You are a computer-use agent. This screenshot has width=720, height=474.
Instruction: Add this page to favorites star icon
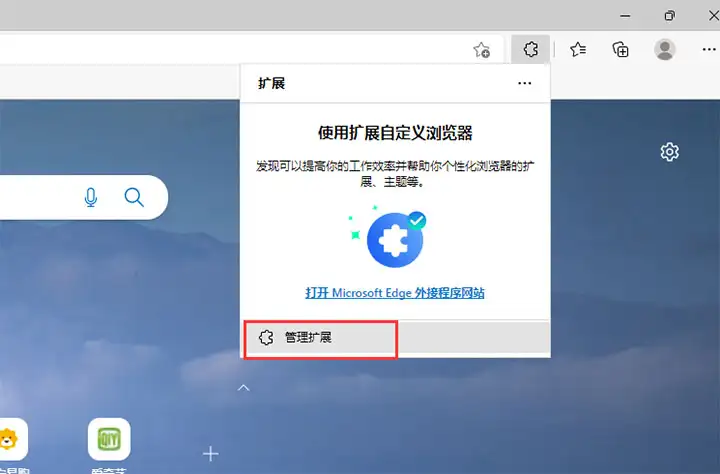coord(482,50)
